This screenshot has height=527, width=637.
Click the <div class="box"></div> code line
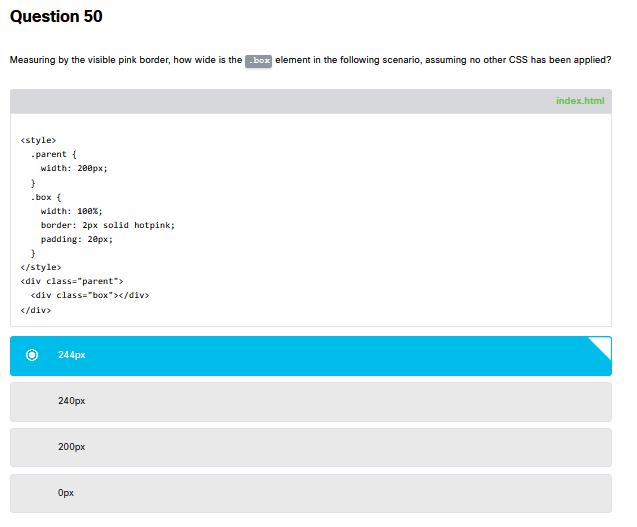click(89, 295)
